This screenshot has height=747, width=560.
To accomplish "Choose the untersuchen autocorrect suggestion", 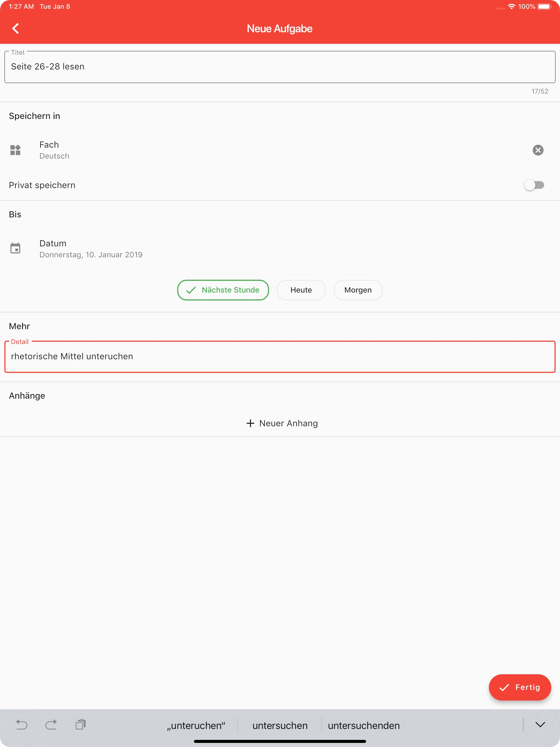I will pyautogui.click(x=280, y=725).
